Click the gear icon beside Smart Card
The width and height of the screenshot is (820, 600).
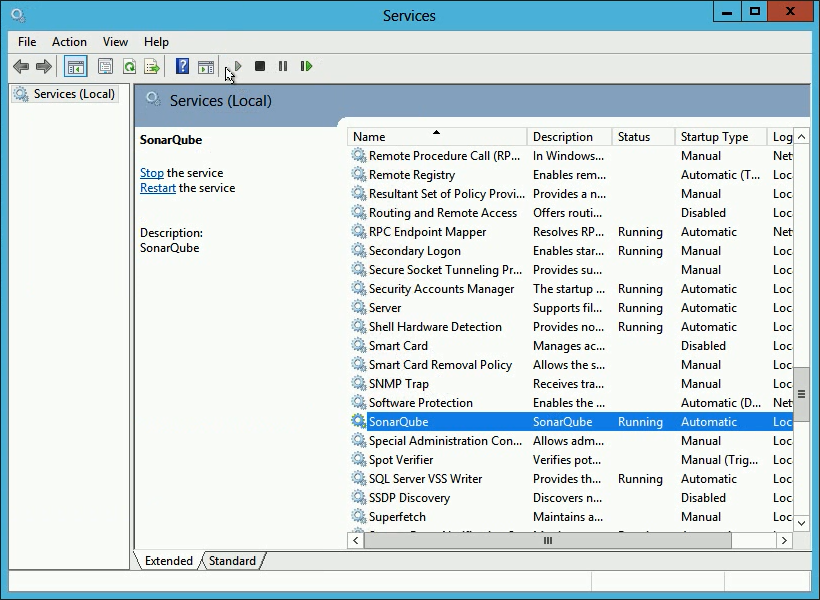click(358, 345)
